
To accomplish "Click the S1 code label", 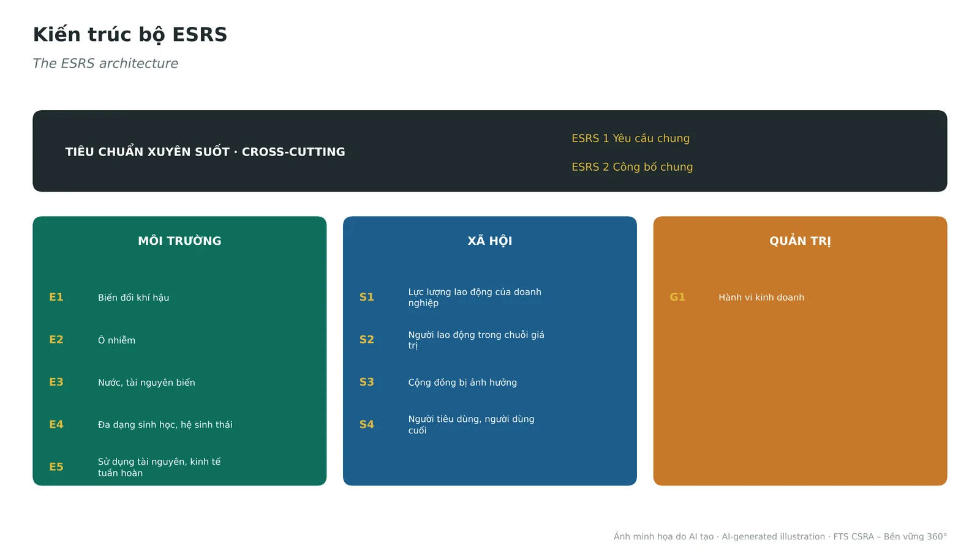I will (x=366, y=297).
